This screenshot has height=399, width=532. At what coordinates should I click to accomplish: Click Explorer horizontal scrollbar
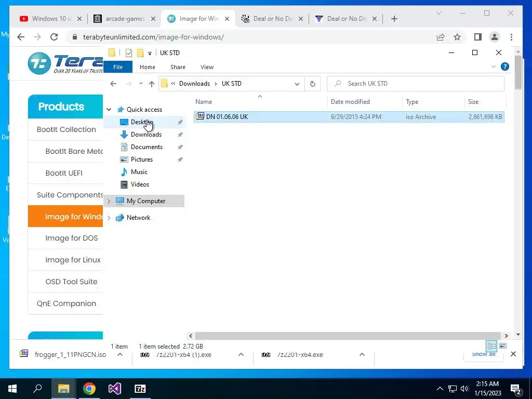[348, 336]
